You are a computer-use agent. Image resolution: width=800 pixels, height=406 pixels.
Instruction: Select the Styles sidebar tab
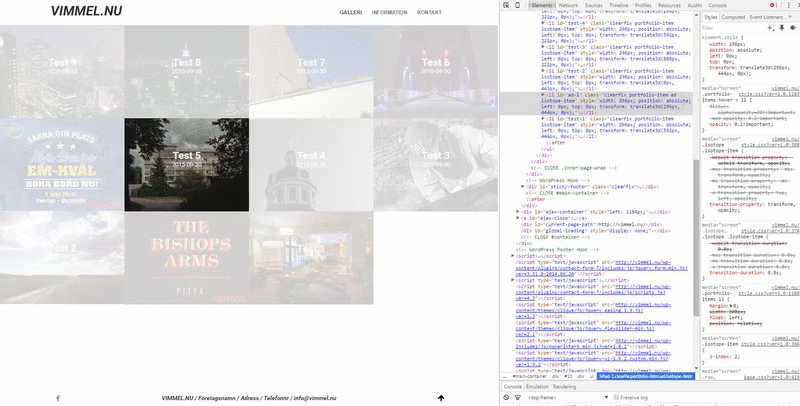pyautogui.click(x=711, y=17)
